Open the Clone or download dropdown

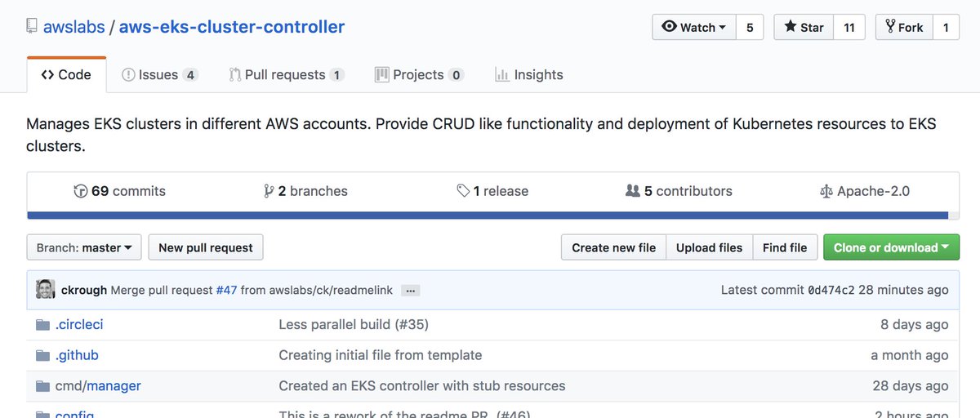tap(891, 247)
